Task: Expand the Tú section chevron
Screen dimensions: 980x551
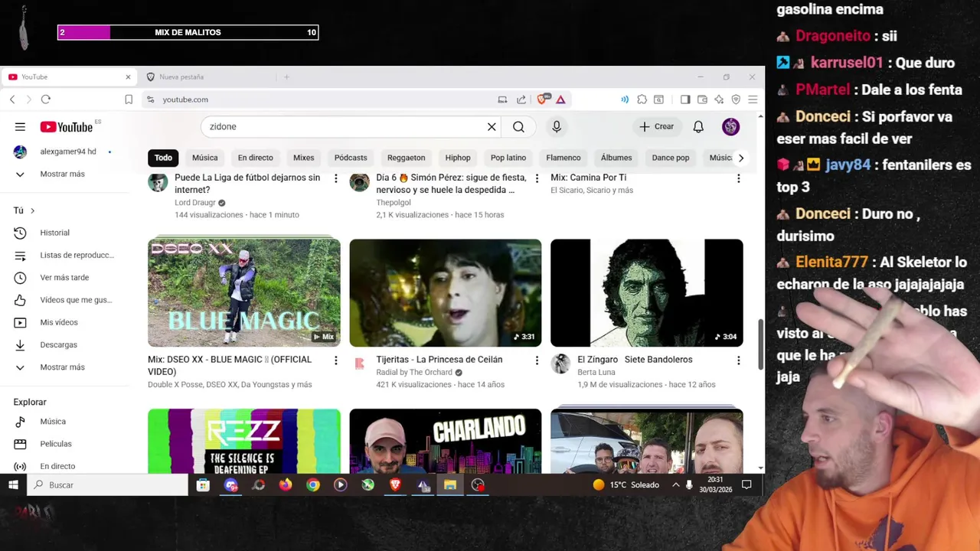Action: pos(32,210)
